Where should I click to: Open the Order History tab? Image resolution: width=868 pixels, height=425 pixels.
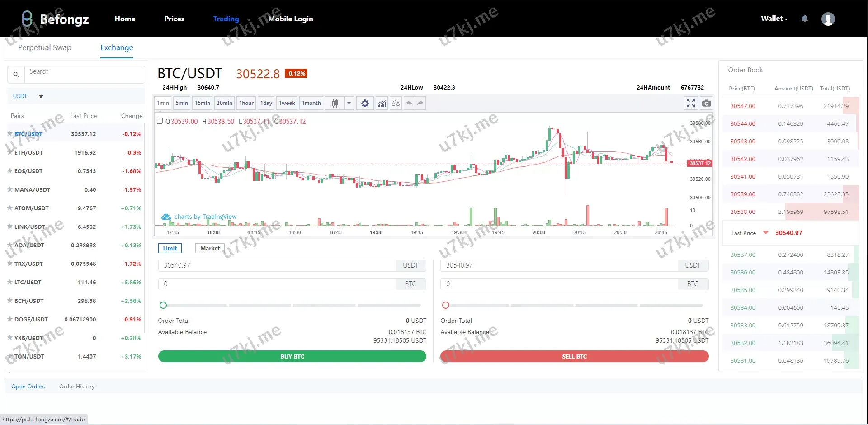[77, 387]
